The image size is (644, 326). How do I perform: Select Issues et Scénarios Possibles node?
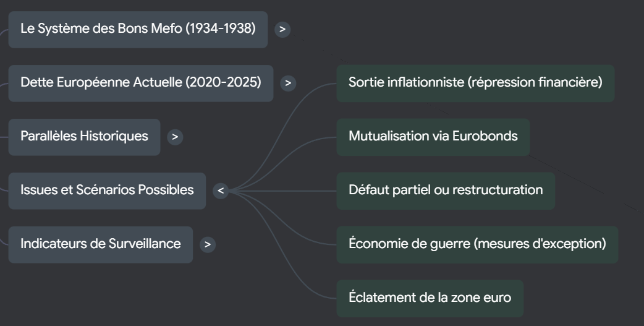pos(107,191)
